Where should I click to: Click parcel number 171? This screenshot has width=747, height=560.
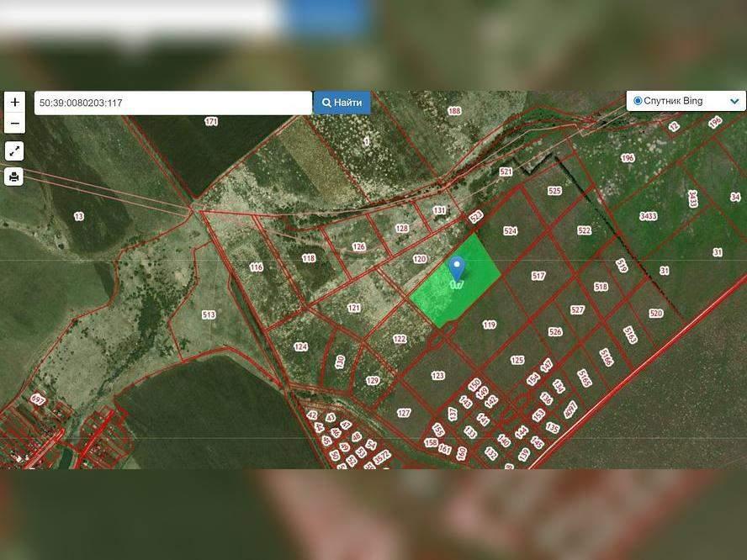click(211, 122)
